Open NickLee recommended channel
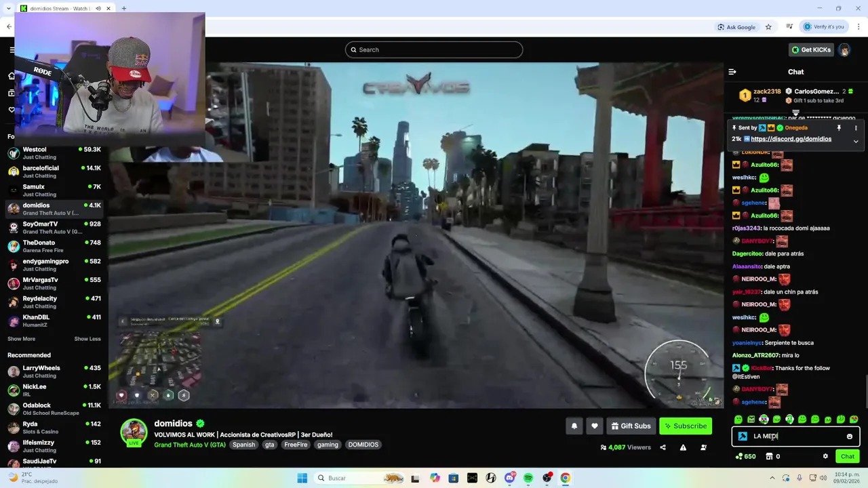Screen dimensions: 868x488 [54, 390]
